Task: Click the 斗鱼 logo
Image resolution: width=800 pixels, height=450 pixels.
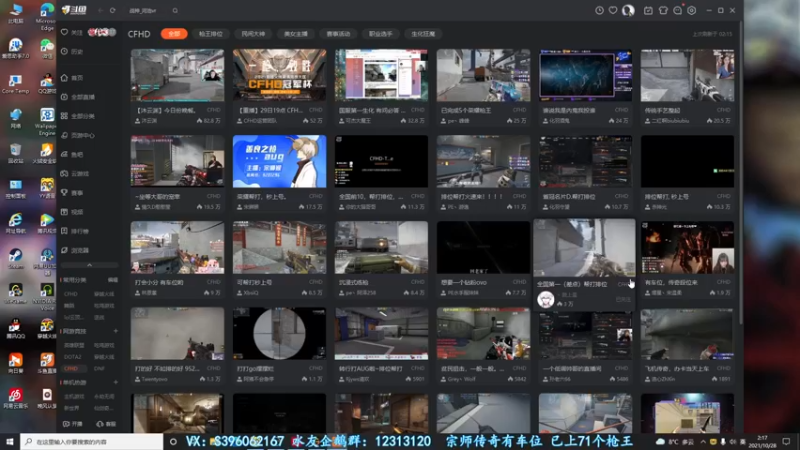Action: pos(74,10)
